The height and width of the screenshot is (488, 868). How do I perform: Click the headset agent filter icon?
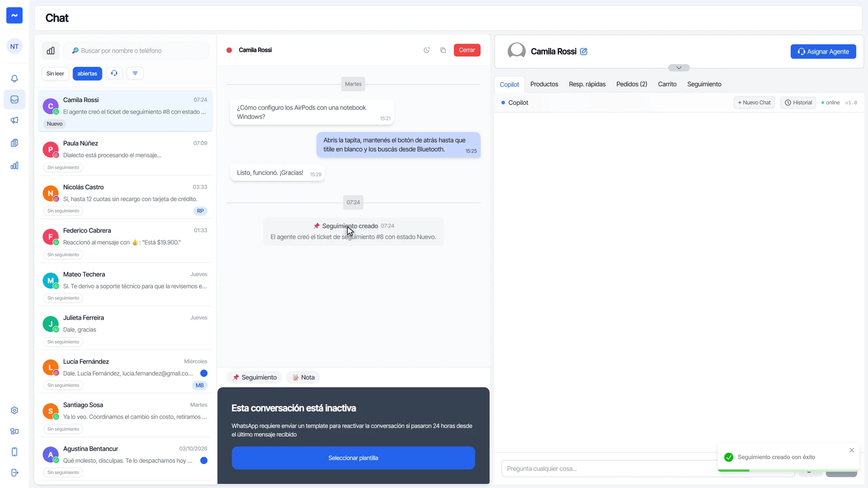114,73
